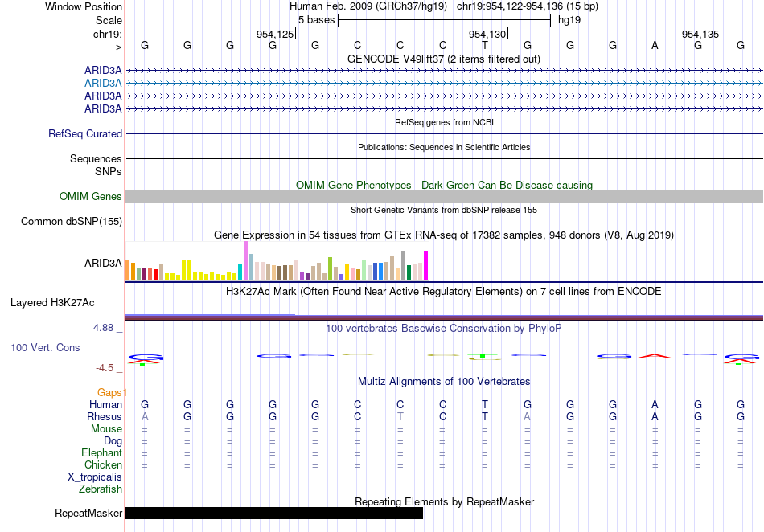Open the RefSeq genes from NCBI title
The height and width of the screenshot is (532, 764).
tap(444, 122)
